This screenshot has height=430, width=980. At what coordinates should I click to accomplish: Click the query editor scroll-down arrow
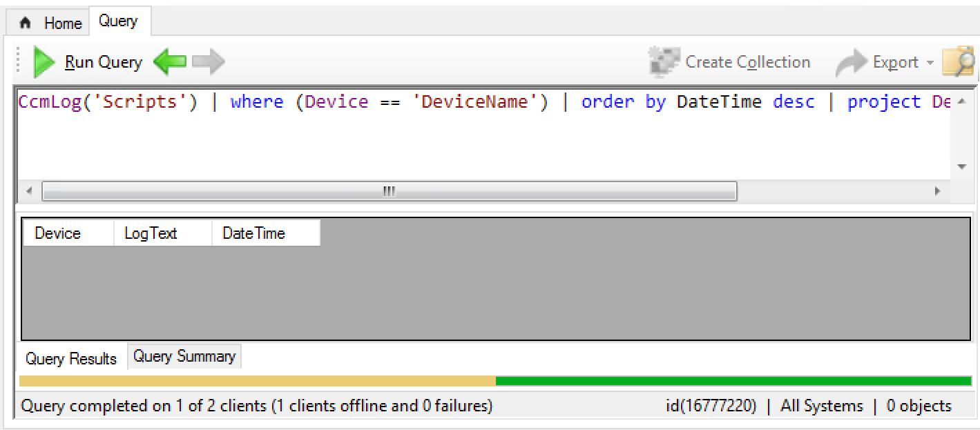pos(963,166)
